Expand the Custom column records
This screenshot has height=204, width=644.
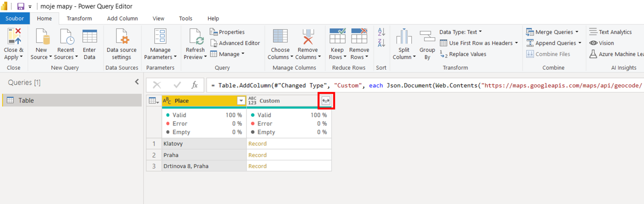pyautogui.click(x=326, y=101)
